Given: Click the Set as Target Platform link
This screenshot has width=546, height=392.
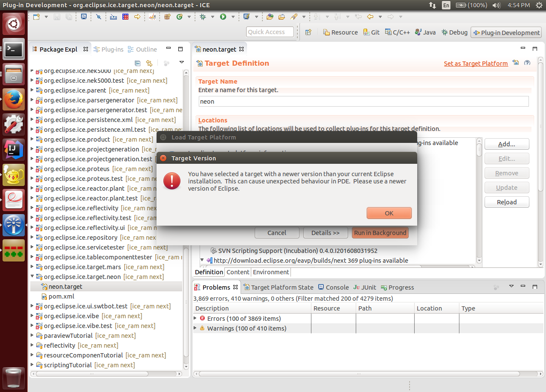Looking at the screenshot, I should point(476,64).
